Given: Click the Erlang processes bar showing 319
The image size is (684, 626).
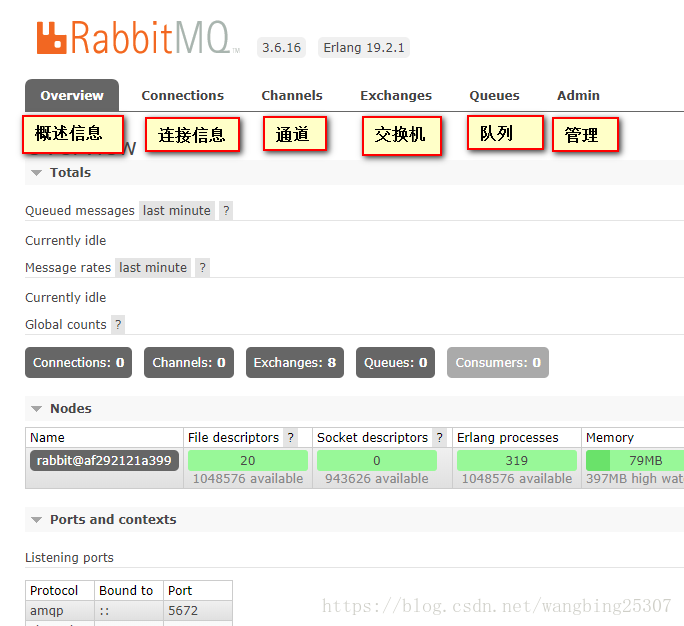Looking at the screenshot, I should click(517, 461).
